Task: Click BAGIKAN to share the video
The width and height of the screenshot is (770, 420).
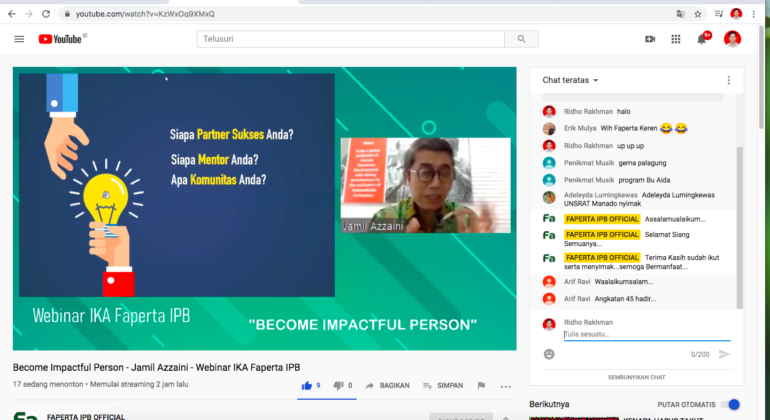Action: pos(387,386)
